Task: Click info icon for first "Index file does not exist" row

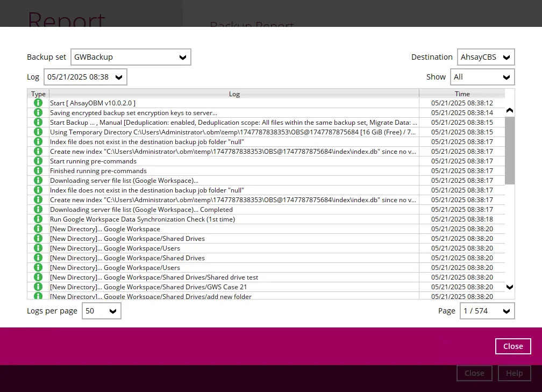Action: [38, 141]
